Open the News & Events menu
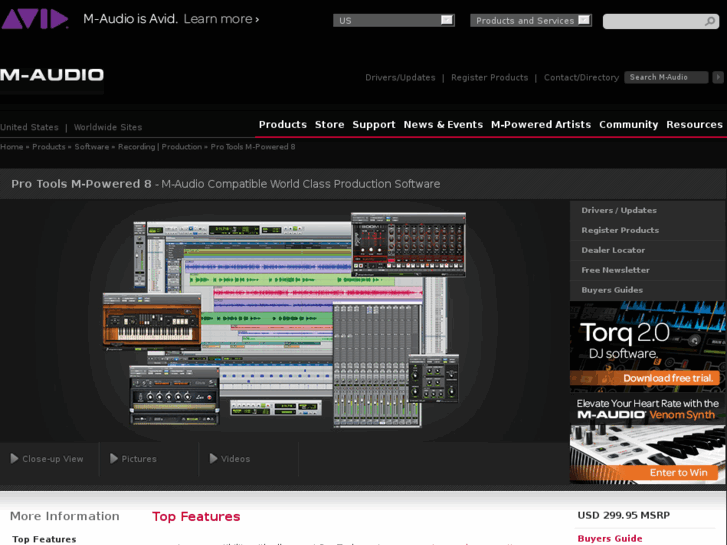The height and width of the screenshot is (545, 727). point(443,125)
